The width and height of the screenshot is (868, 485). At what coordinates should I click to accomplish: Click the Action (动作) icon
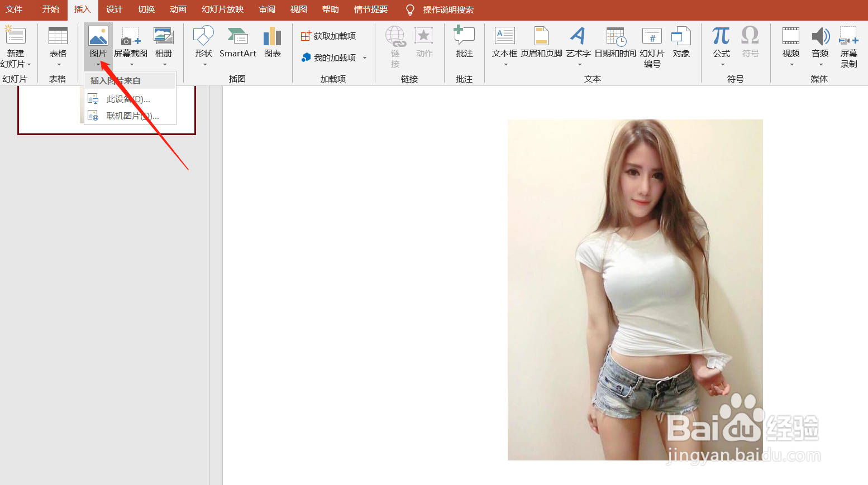point(424,36)
